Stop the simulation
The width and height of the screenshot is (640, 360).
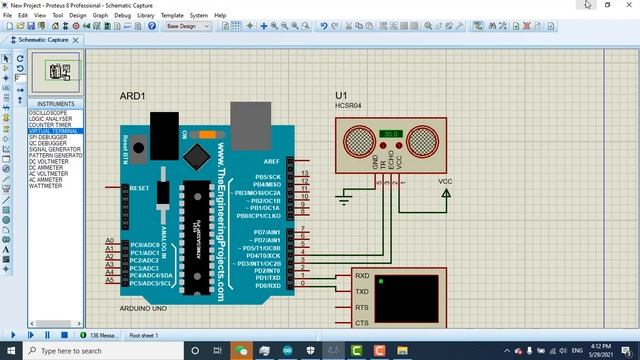pyautogui.click(x=64, y=335)
